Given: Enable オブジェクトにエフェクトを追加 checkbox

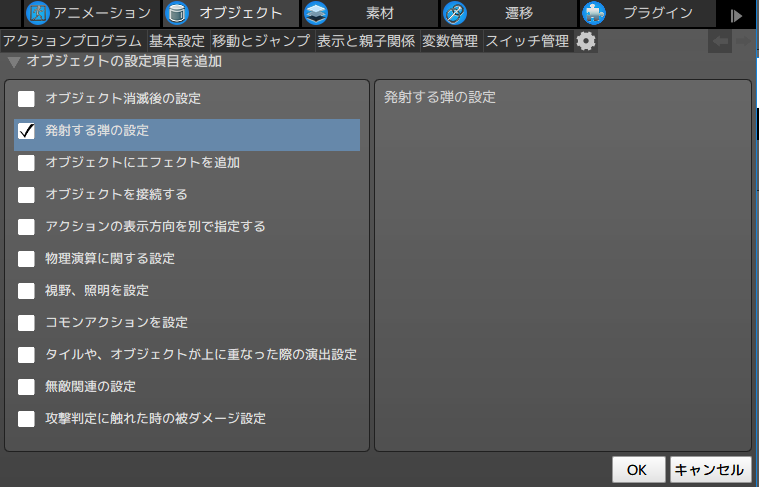Looking at the screenshot, I should (26, 163).
